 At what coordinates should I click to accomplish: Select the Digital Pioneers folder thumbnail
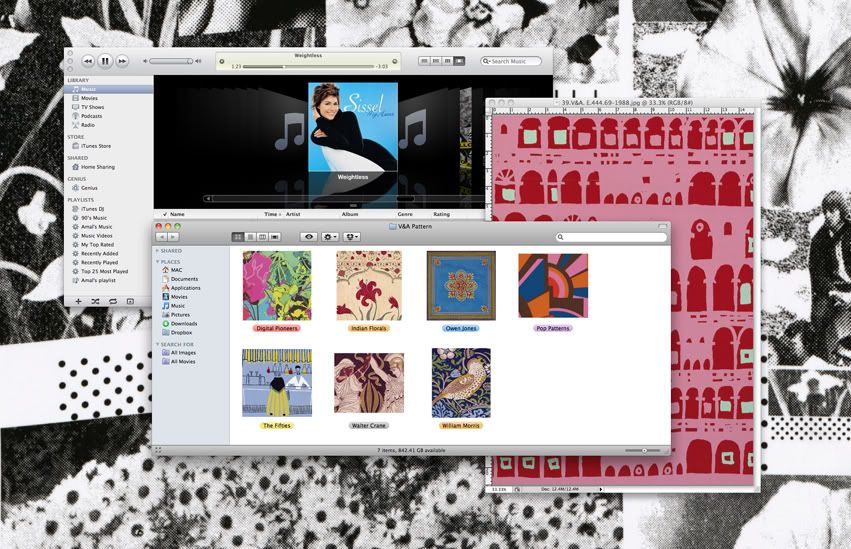tap(277, 286)
